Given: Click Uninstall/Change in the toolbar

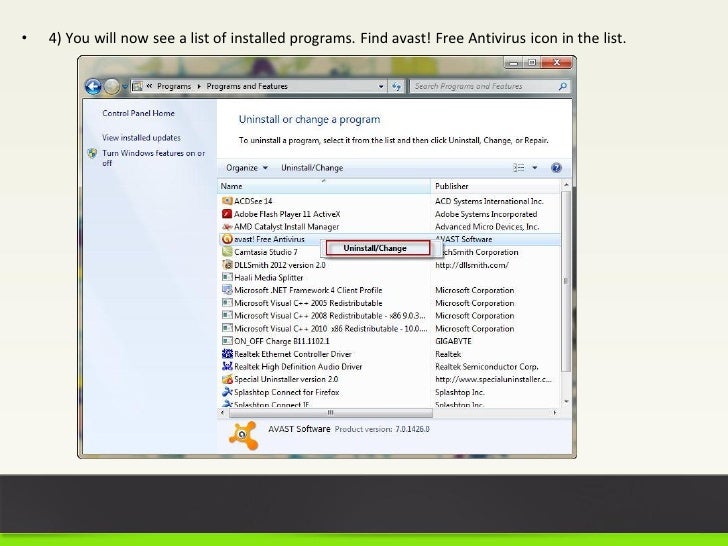Looking at the screenshot, I should pyautogui.click(x=312, y=168).
